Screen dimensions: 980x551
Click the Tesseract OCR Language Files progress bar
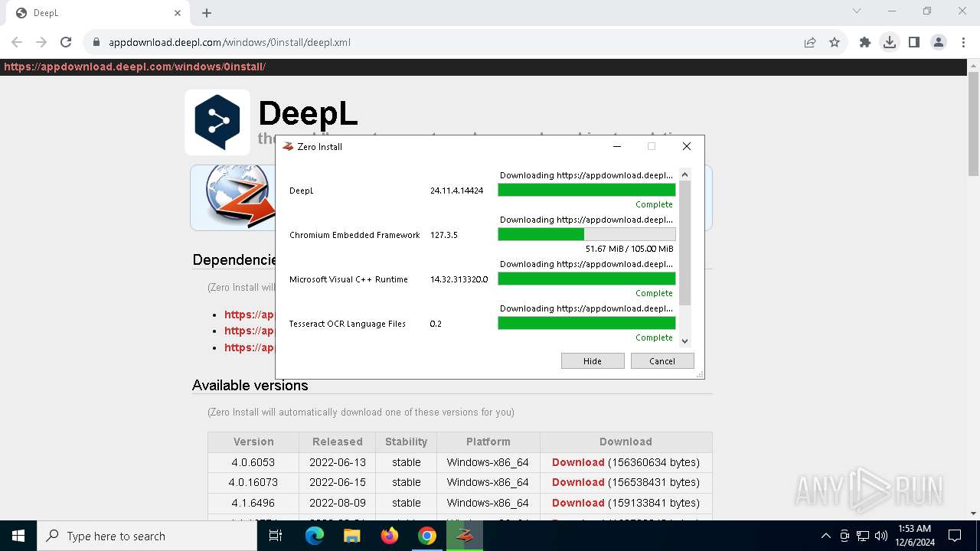(586, 324)
